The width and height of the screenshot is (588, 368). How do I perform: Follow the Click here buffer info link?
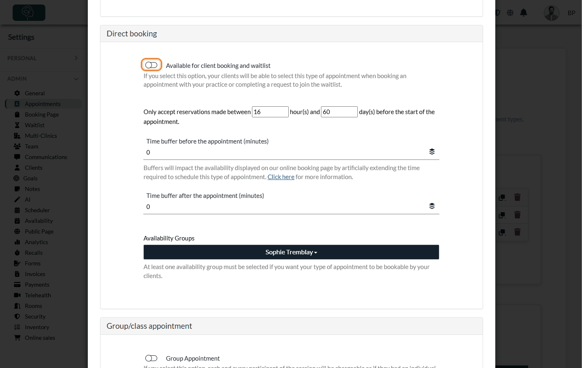pos(281,177)
